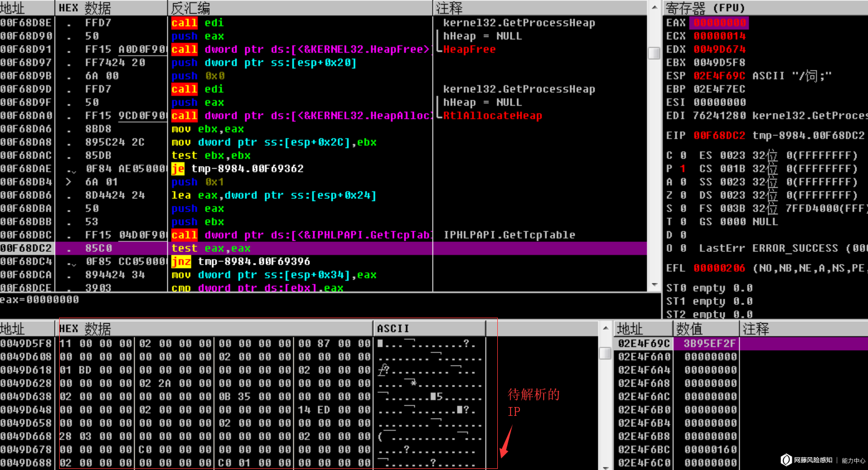Select first call edi line at 00F68D8E
Screen dimensions: 868x470
coord(323,23)
